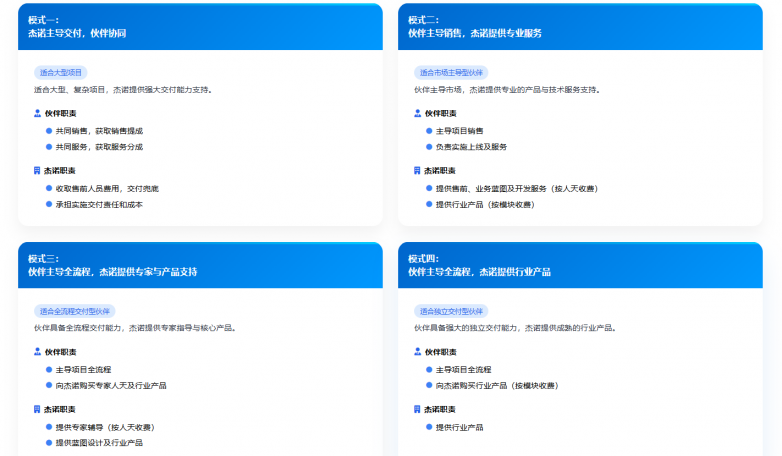Screen dimensions: 782x456
Task: Click the 伙伴职责 person icon in 模式二 card
Action: pyautogui.click(x=418, y=114)
